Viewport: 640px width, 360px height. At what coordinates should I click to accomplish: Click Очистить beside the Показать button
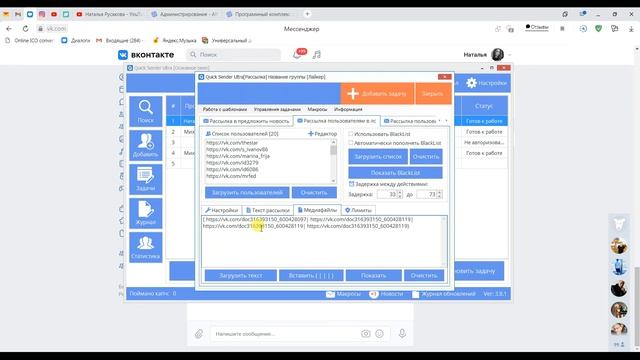[424, 276]
